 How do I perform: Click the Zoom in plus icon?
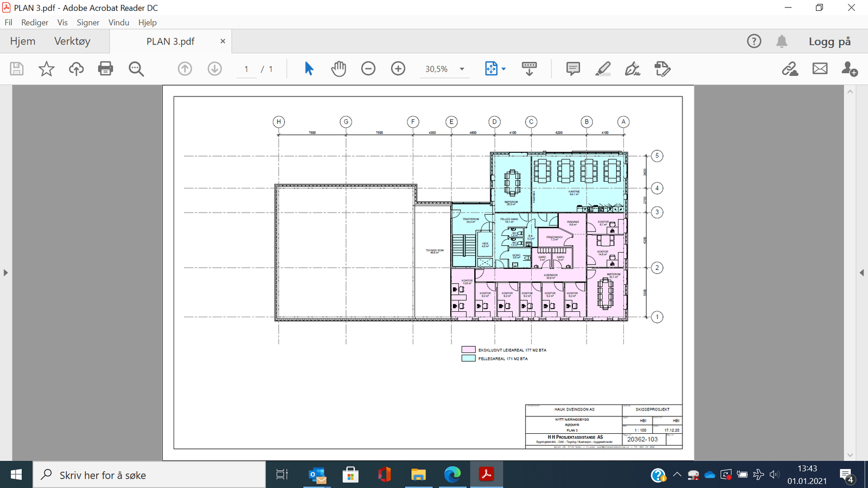point(398,69)
